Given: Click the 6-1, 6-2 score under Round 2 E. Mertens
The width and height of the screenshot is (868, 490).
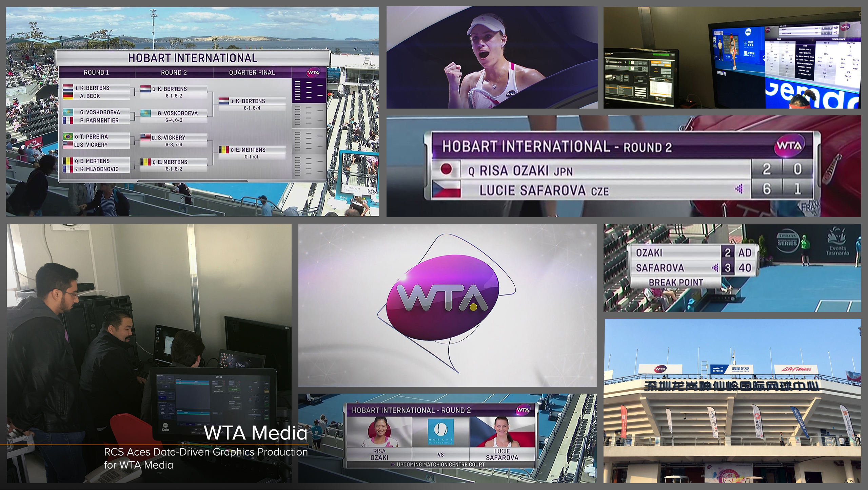Looking at the screenshot, I should pos(174,169).
